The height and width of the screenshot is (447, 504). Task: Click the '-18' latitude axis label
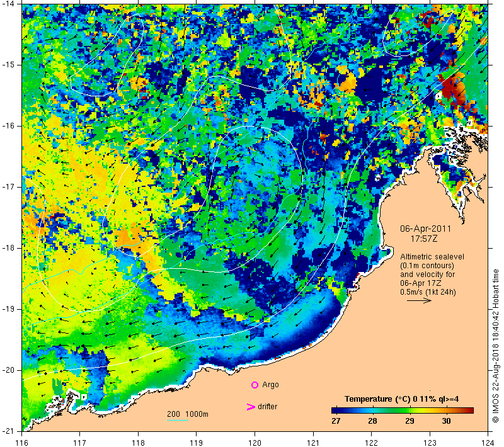tap(8, 248)
